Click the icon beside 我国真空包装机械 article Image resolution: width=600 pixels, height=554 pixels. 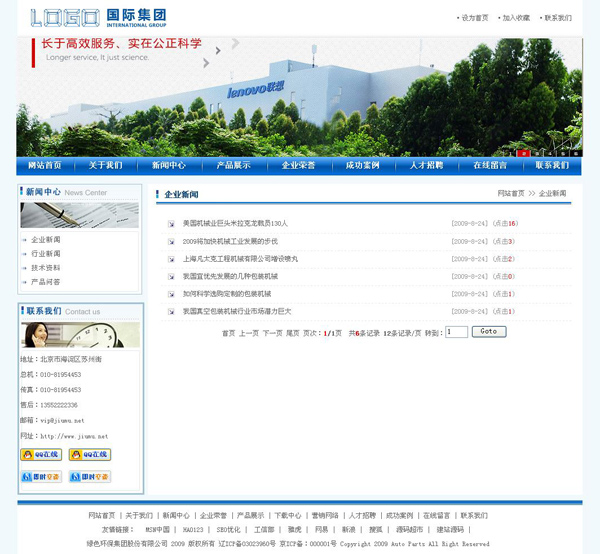click(172, 311)
